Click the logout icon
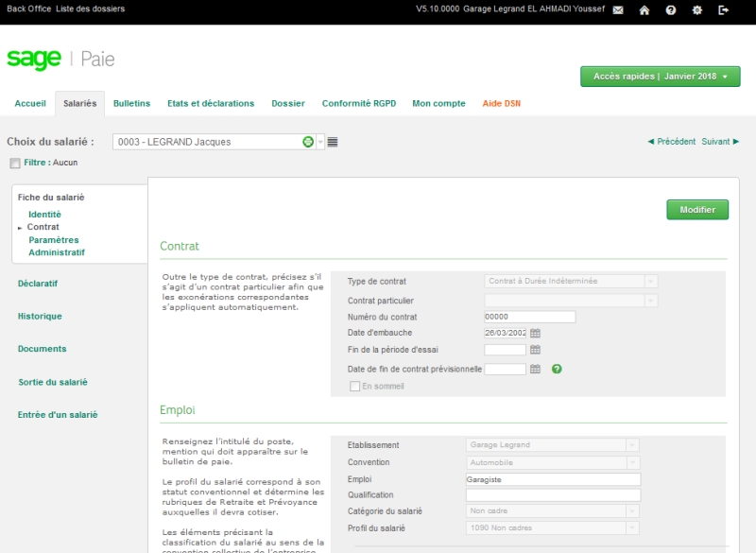The width and height of the screenshot is (756, 553). coord(724,9)
